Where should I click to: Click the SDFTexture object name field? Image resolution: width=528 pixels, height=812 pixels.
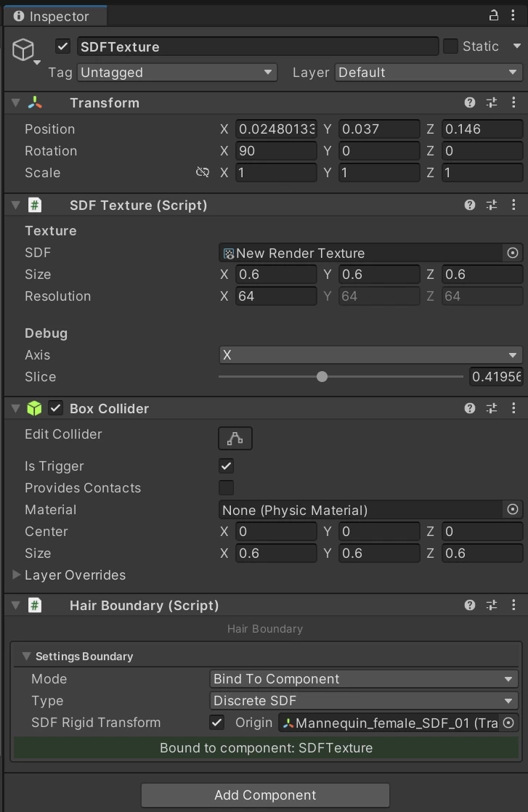pos(257,46)
